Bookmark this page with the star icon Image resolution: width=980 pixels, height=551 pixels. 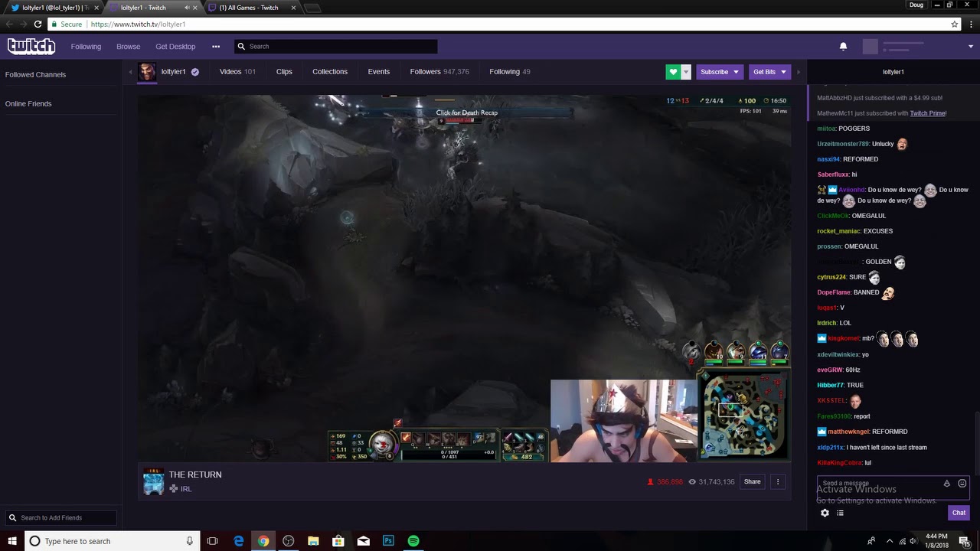(955, 24)
